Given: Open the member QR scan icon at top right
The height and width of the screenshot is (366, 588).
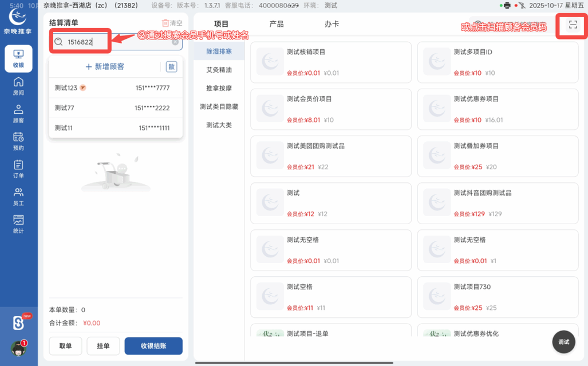Looking at the screenshot, I should (x=571, y=26).
